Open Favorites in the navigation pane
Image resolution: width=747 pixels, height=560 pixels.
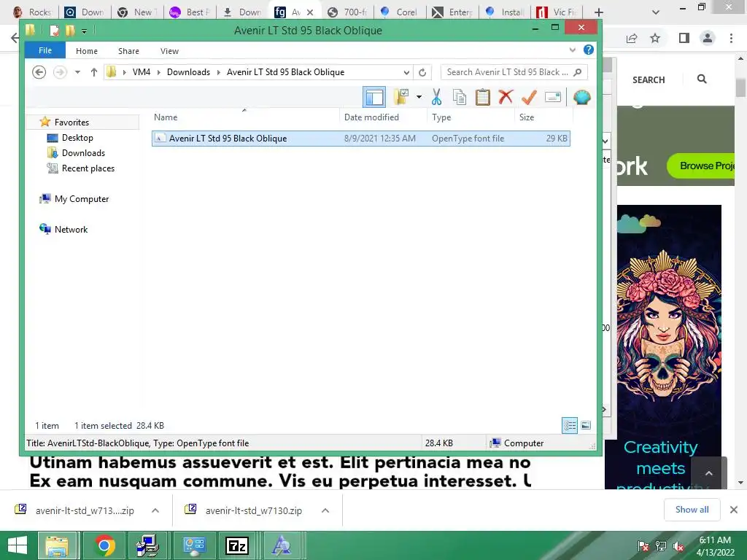click(x=71, y=122)
